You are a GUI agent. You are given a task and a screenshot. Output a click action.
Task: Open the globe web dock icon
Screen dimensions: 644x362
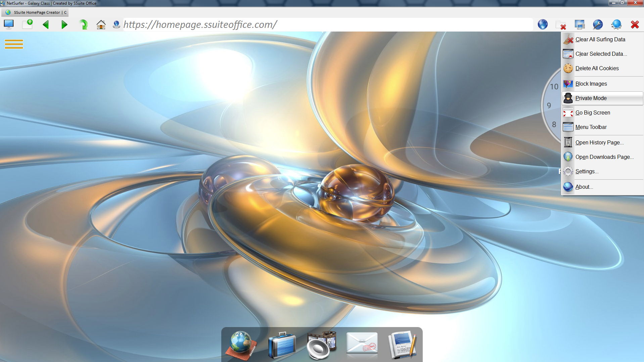241,346
